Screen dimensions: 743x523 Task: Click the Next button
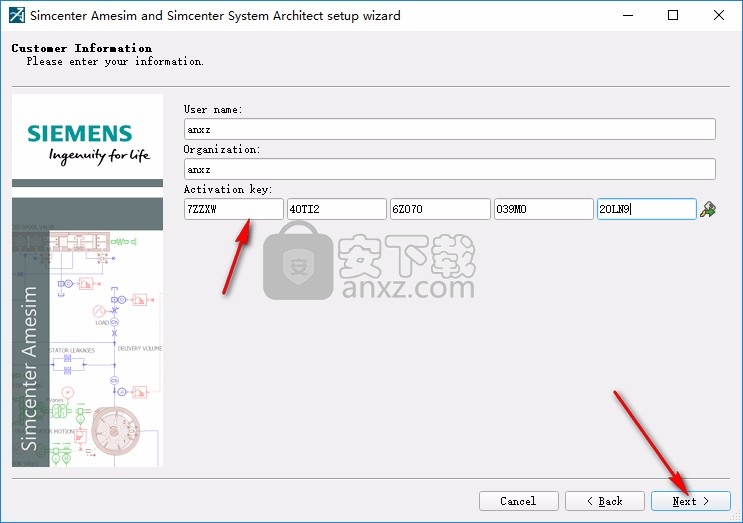690,501
